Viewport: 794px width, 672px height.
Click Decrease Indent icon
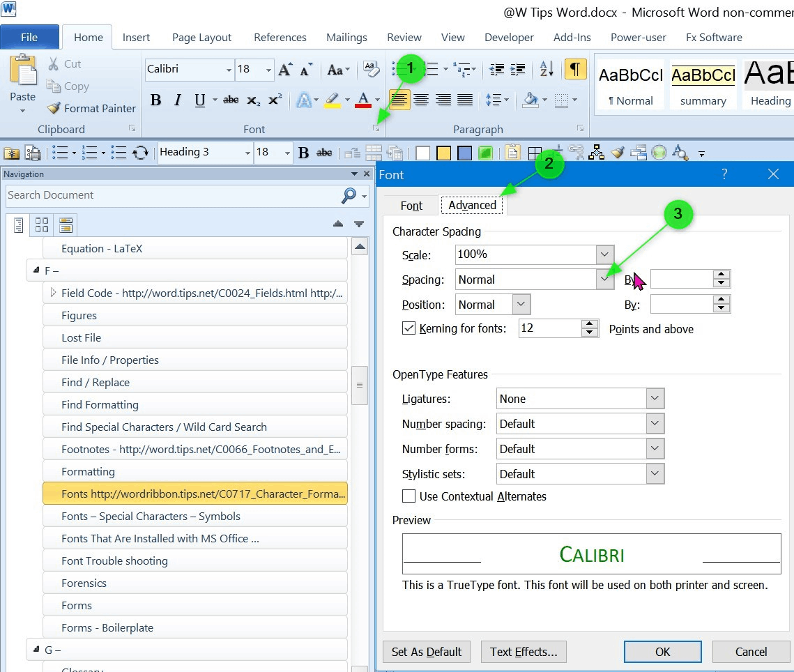click(497, 70)
